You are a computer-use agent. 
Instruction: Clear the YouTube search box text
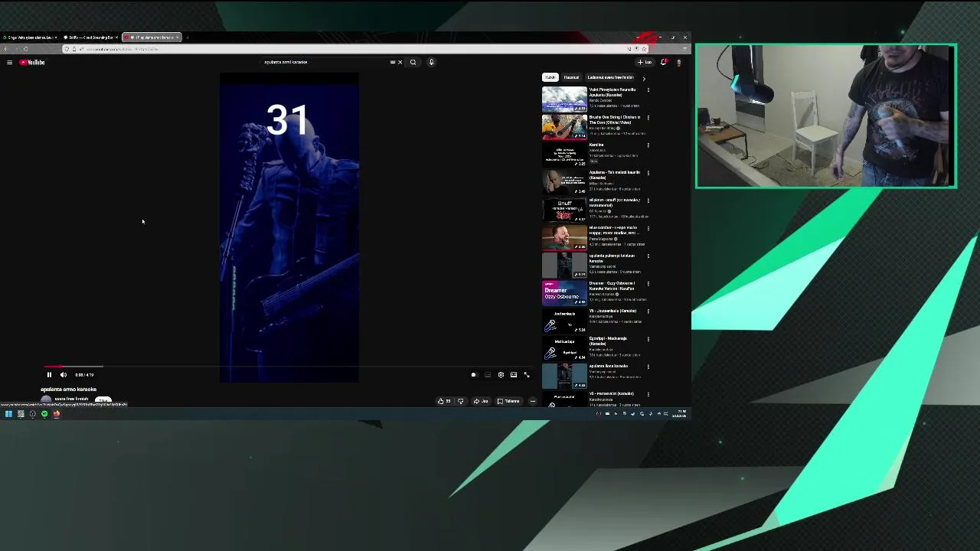[x=400, y=62]
